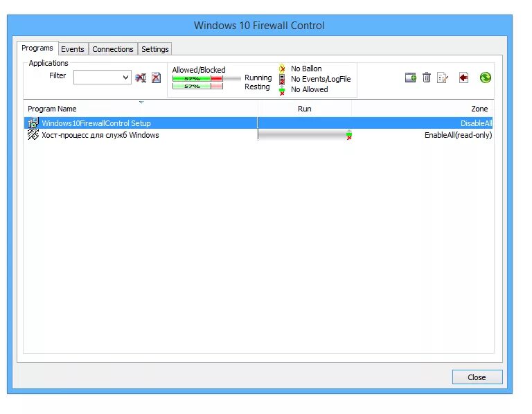
Task: Click the Resting label
Action: point(257,87)
